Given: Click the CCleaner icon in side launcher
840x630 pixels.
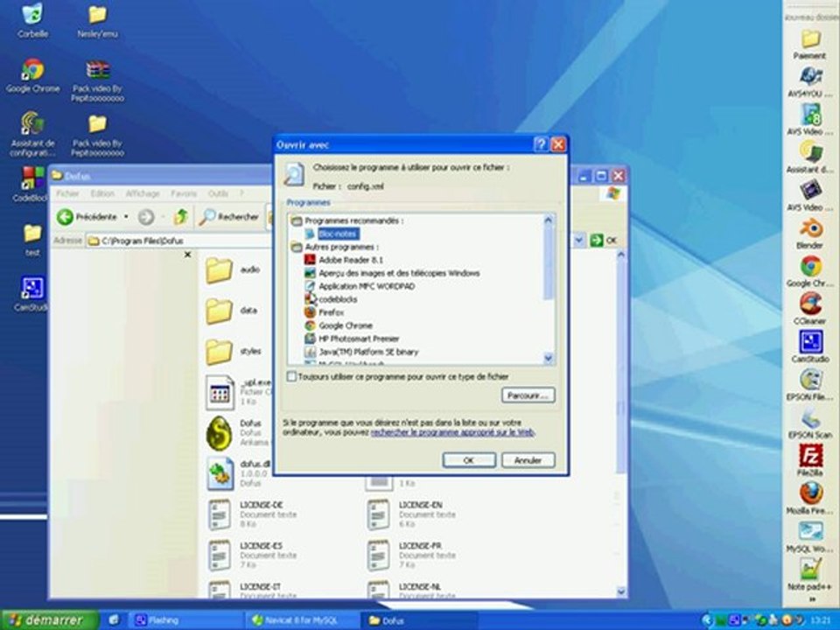Looking at the screenshot, I should pyautogui.click(x=810, y=309).
